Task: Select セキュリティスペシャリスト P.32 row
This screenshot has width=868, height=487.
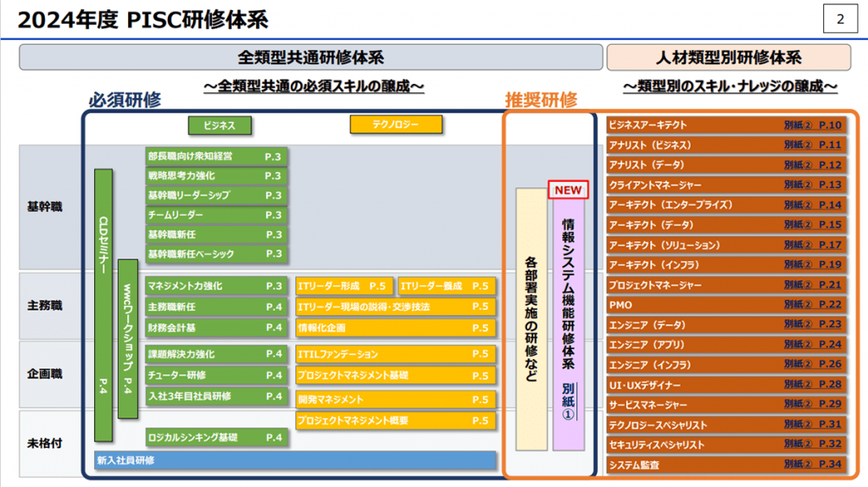Action: point(726,445)
